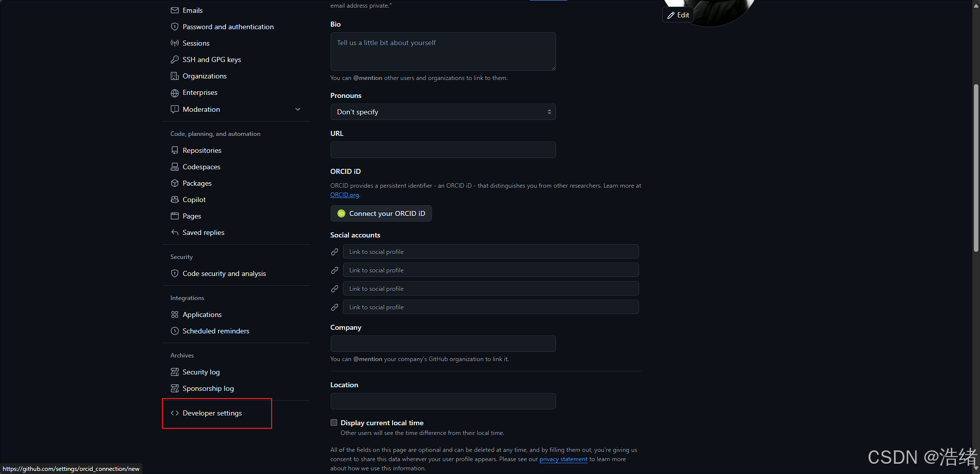Click the SSH and GPG keys icon
Screen dimensions: 980x474
click(175, 60)
